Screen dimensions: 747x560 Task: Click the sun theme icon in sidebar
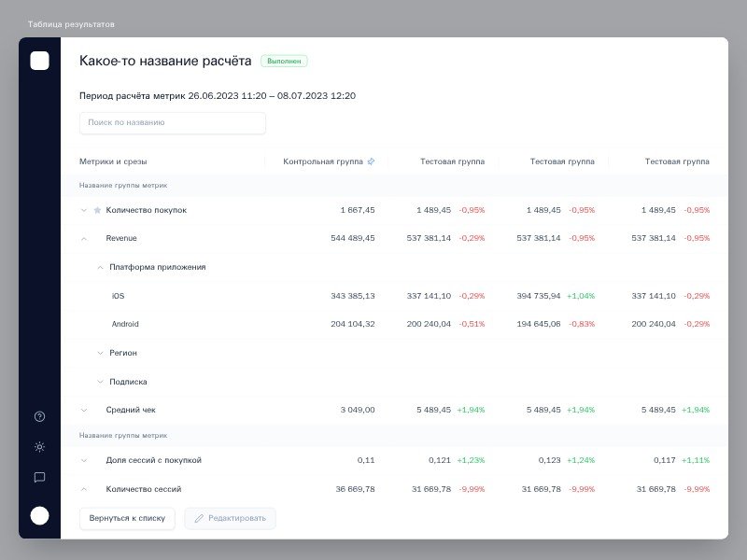(x=39, y=447)
